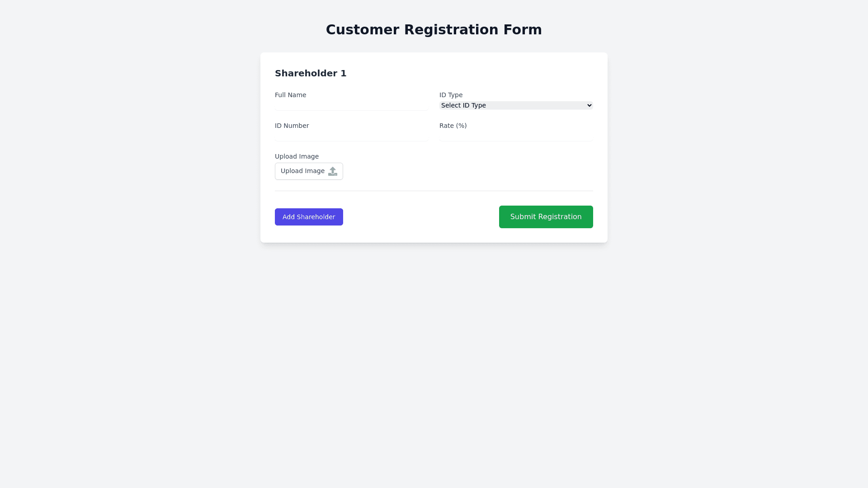Viewport: 868px width, 488px height.
Task: Click the Full Name label
Action: pos(290,95)
